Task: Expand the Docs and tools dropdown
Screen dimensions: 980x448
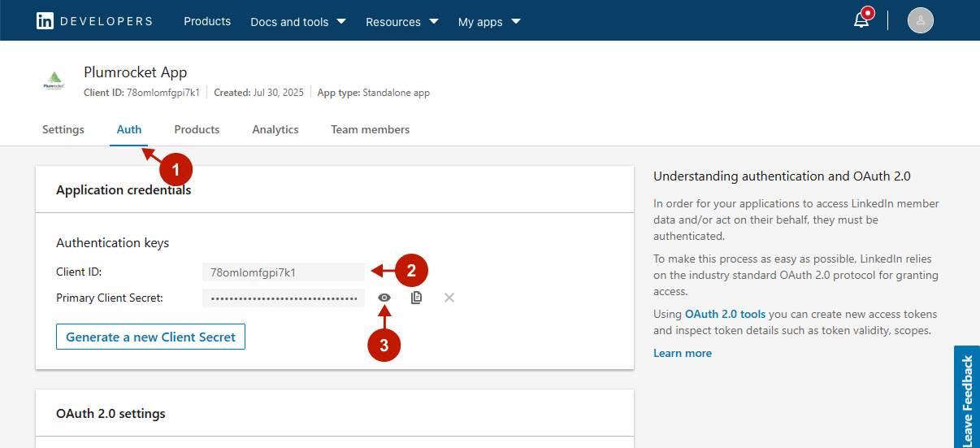Action: 297,22
